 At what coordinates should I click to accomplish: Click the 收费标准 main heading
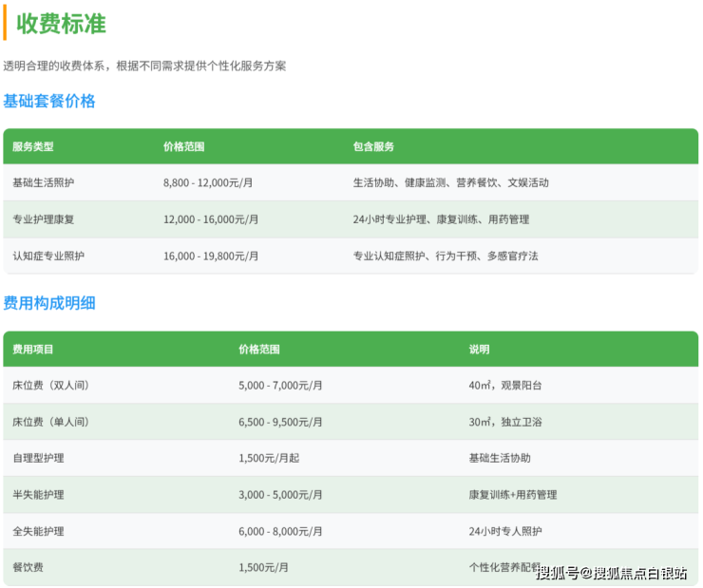tap(61, 24)
